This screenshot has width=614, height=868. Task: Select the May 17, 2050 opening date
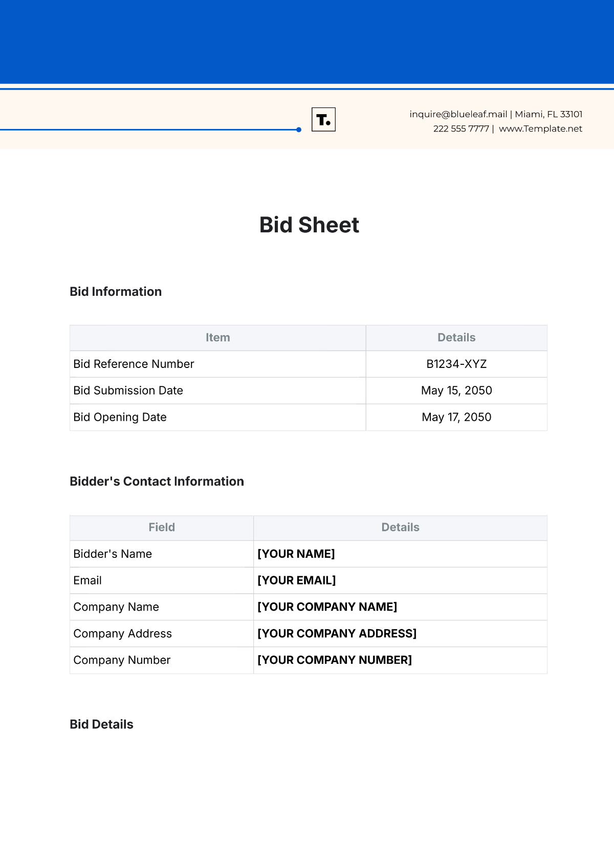pos(456,417)
